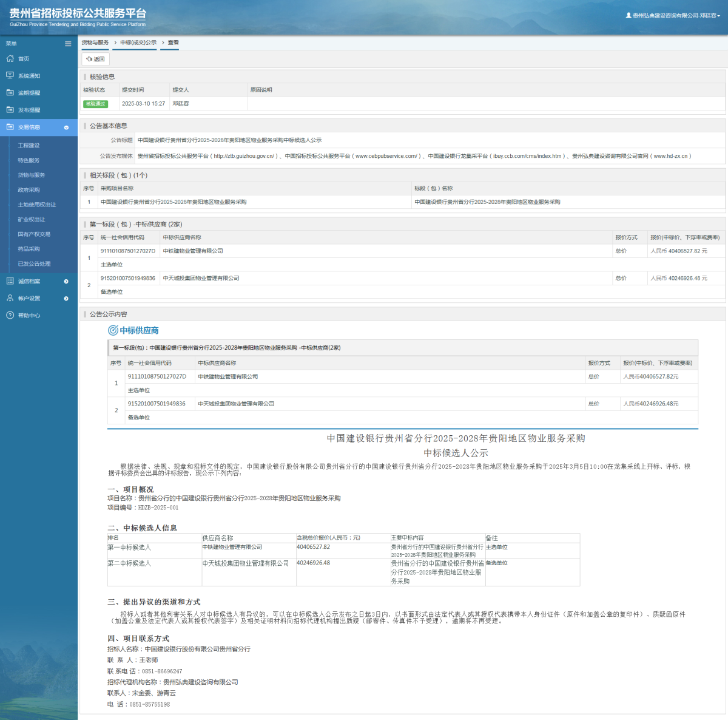Select the submission time 2025-03-10 15:27
The height and width of the screenshot is (720, 728).
coord(144,104)
